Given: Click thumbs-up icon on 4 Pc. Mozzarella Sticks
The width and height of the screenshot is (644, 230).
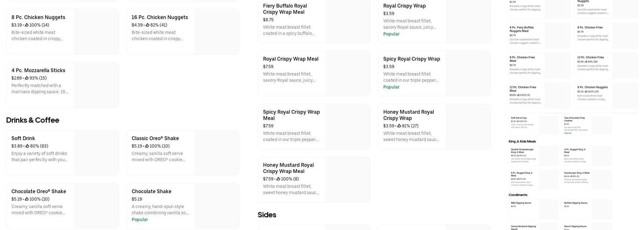Looking at the screenshot, I should (27, 78).
